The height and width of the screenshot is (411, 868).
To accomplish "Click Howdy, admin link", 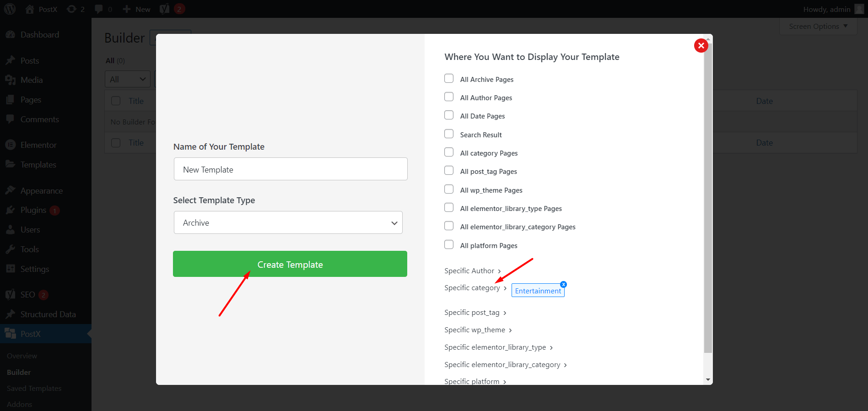I will [827, 9].
